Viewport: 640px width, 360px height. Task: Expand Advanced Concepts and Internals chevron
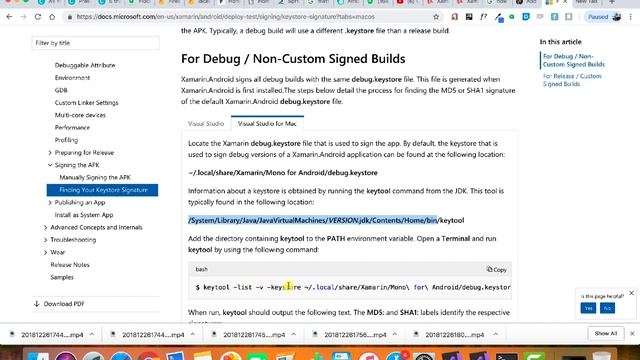45,227
